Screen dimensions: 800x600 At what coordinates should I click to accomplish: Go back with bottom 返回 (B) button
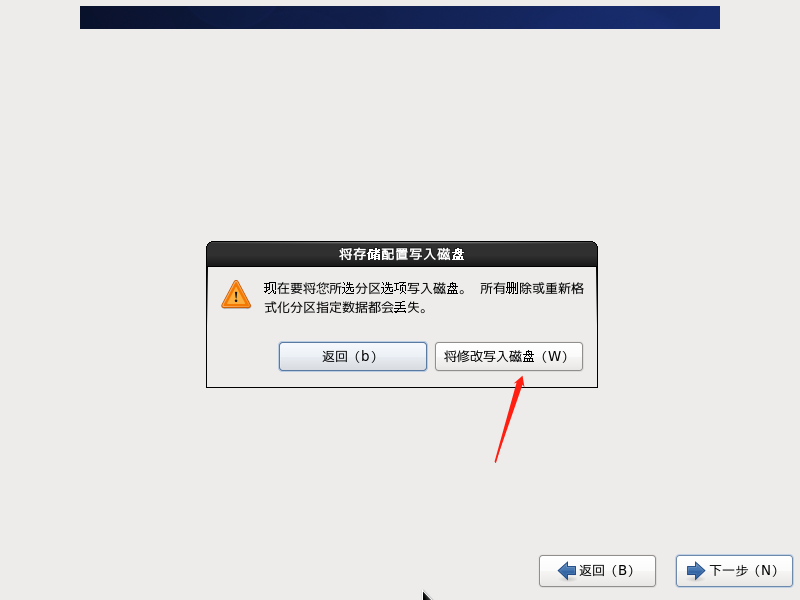click(x=597, y=570)
